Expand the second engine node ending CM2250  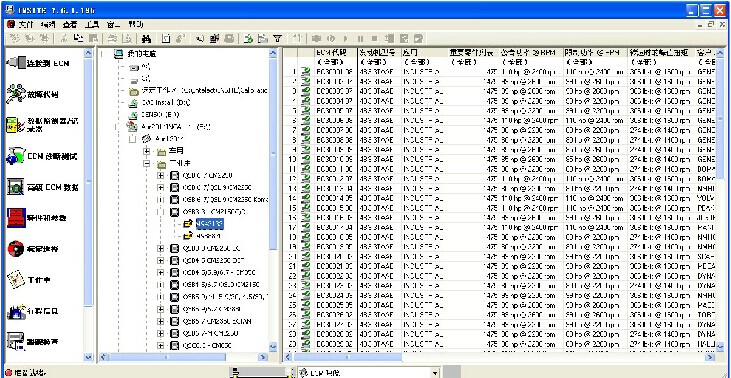tap(161, 188)
